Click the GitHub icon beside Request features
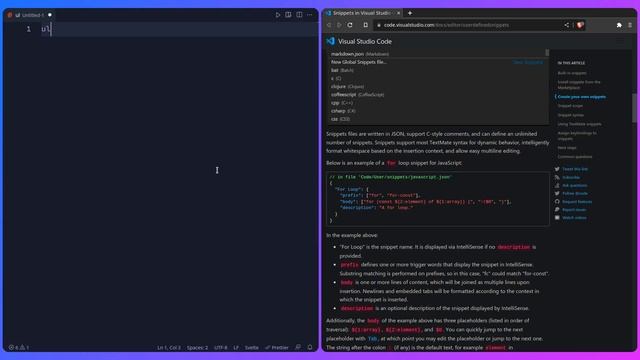 click(557, 202)
